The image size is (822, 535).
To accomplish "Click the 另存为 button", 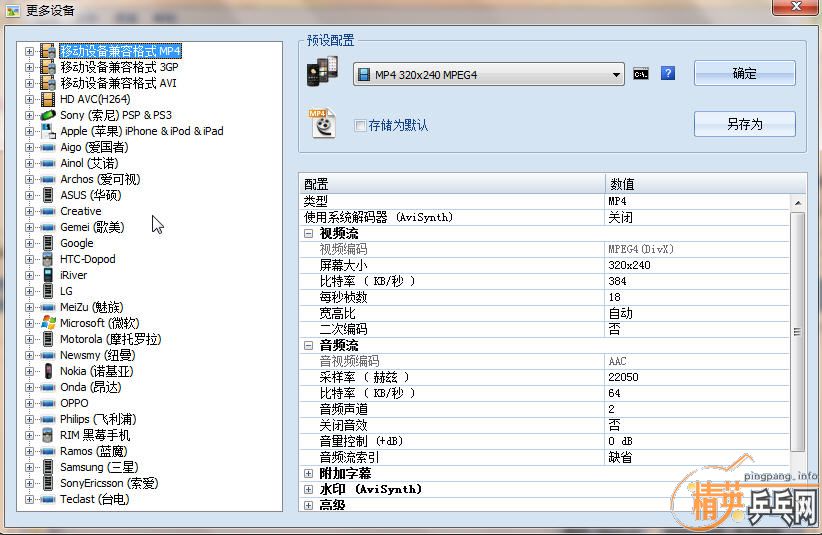I will 744,124.
